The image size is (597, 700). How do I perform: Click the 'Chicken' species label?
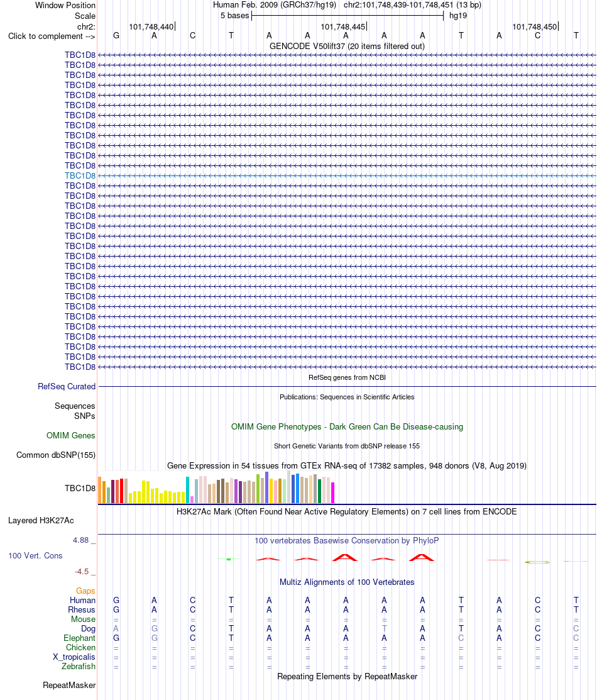(81, 647)
